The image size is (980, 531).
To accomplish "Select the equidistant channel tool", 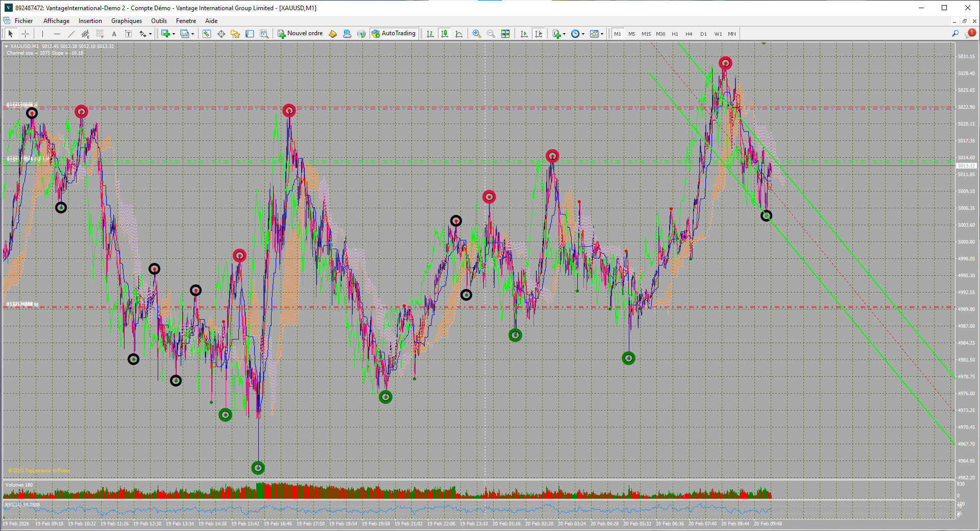I will coord(85,34).
